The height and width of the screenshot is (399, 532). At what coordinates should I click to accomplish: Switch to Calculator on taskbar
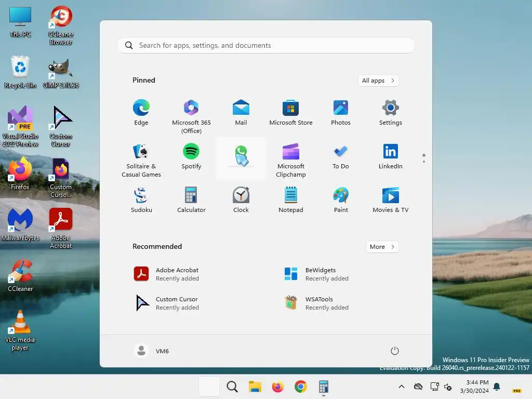323,387
